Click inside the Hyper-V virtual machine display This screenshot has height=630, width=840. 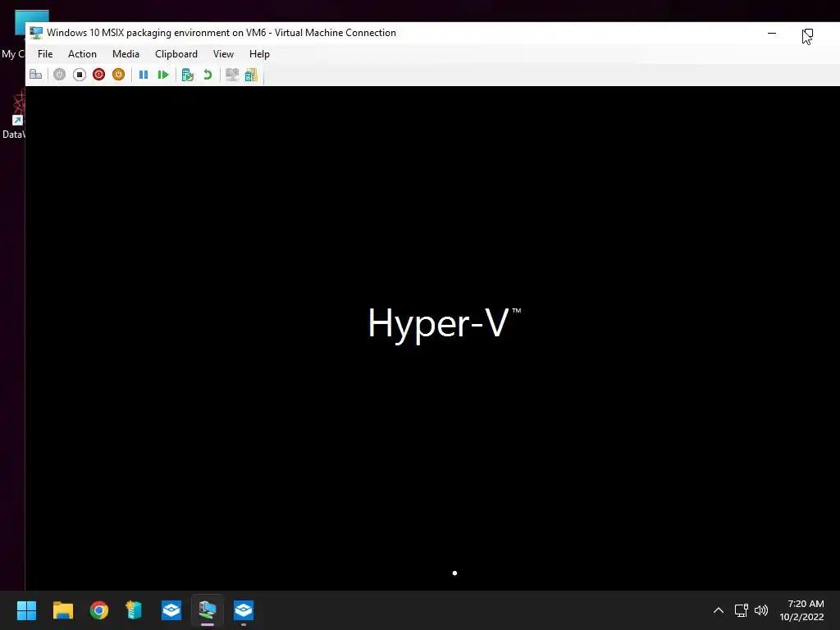(432, 338)
